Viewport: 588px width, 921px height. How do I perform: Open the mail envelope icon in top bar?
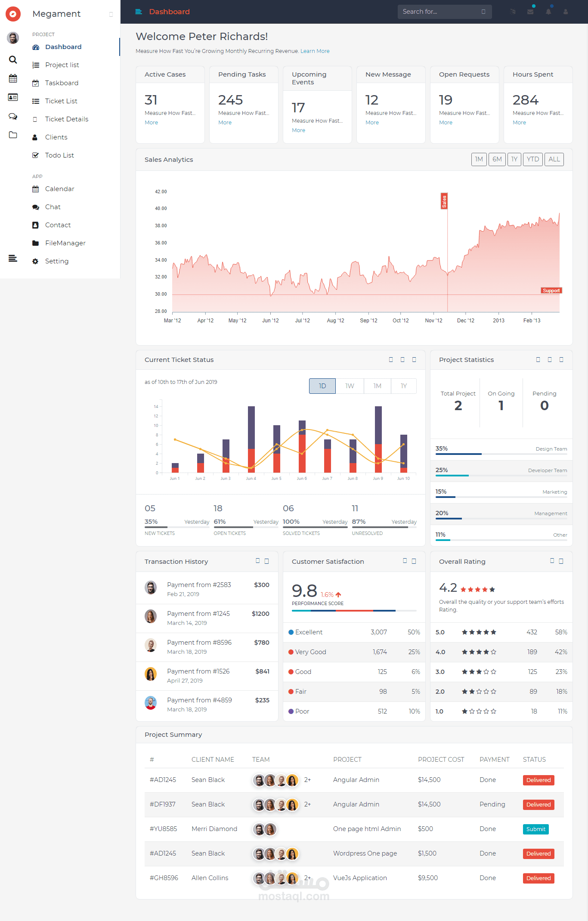pyautogui.click(x=530, y=12)
